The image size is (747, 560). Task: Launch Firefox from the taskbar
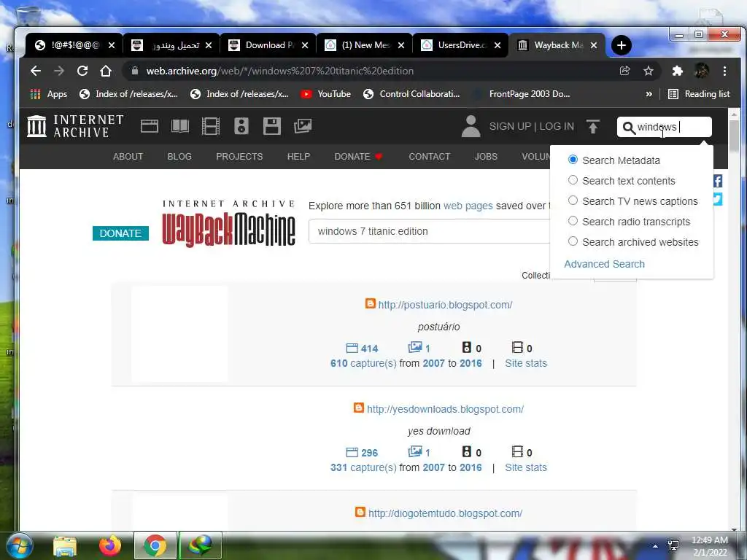(110, 545)
